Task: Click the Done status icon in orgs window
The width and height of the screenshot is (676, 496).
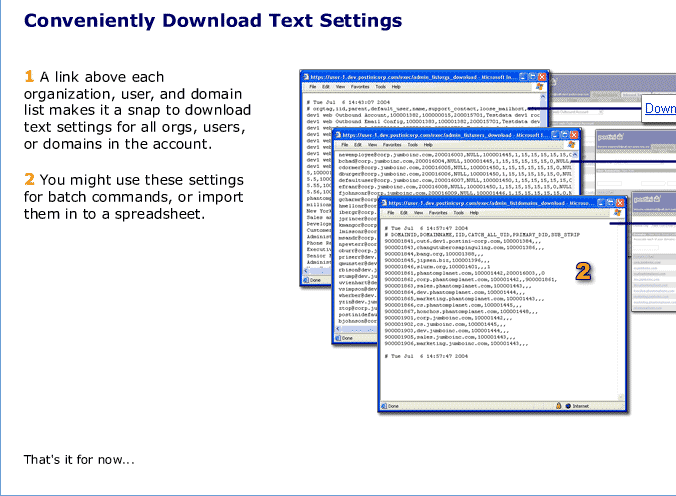Action: (306, 280)
